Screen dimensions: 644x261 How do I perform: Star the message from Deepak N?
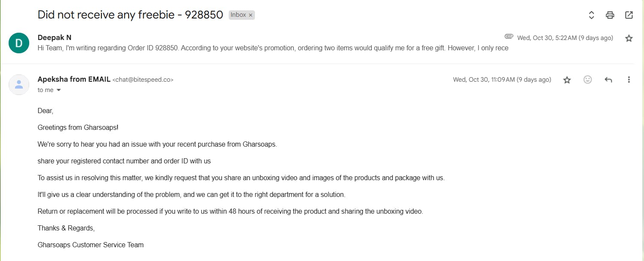tap(629, 38)
